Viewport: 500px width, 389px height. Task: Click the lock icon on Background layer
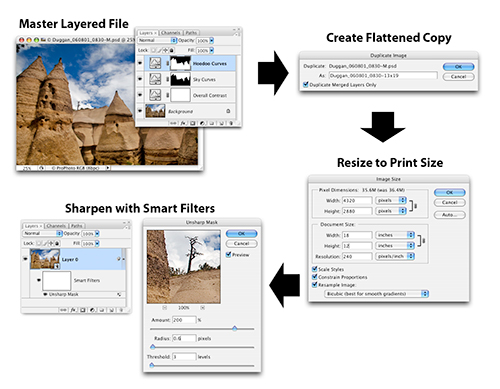[228, 111]
